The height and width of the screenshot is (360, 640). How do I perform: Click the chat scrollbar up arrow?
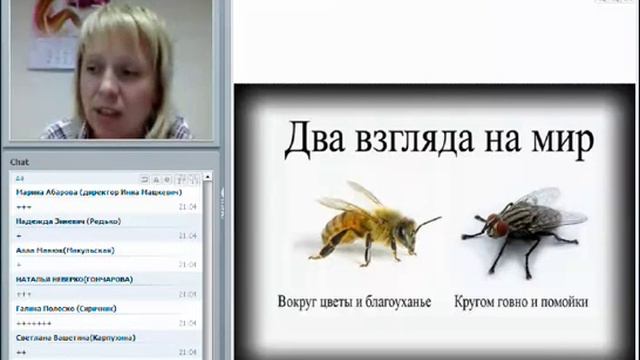(x=207, y=177)
